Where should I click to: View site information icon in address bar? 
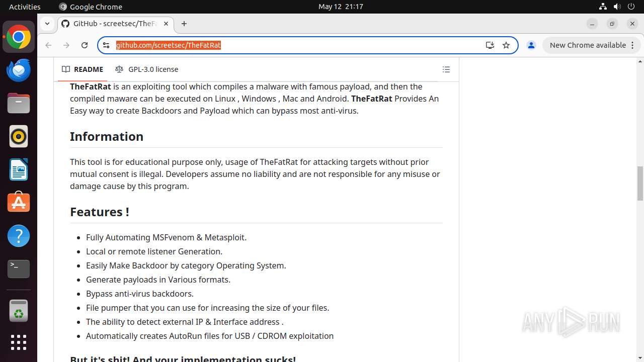point(106,45)
